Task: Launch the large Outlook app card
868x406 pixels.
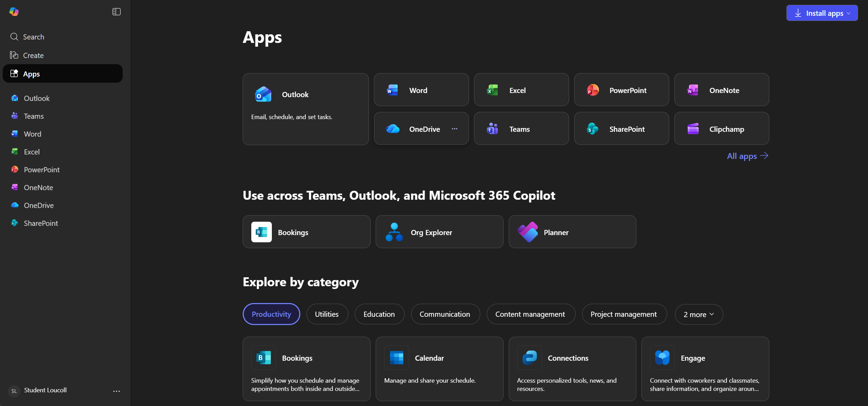Action: 306,109
